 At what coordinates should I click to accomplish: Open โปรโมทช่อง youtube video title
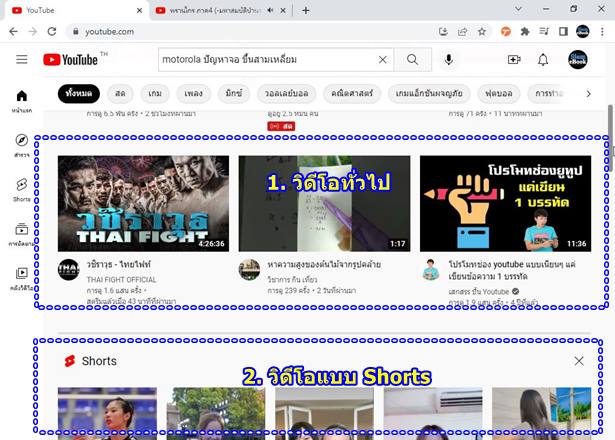[x=512, y=270]
